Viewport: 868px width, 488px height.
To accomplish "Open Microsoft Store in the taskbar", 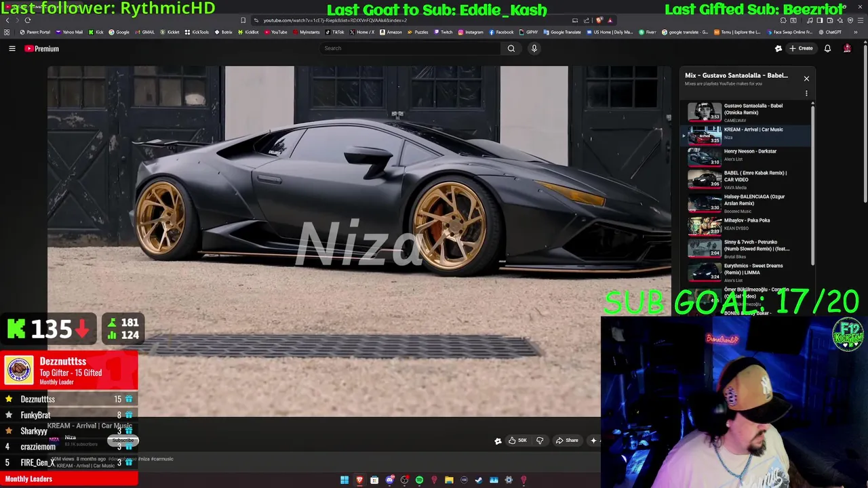I will tap(374, 480).
